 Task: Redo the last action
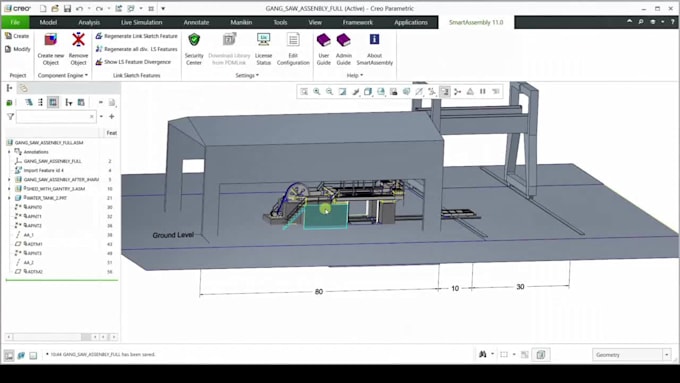99,8
